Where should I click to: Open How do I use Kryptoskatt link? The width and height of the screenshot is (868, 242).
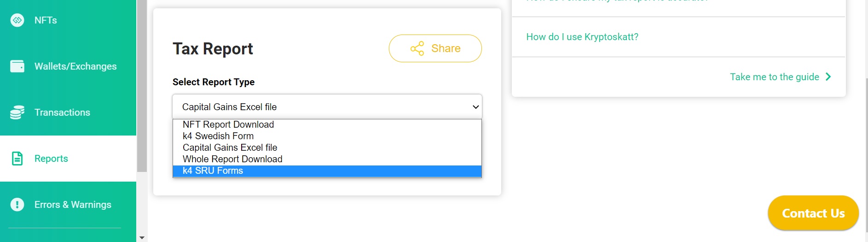tap(582, 37)
